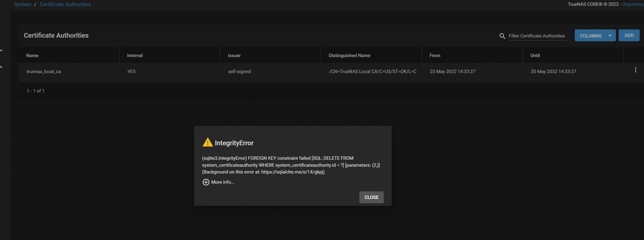644x240 pixels.
Task: Click the Certificate Authorities table title
Action: pyautogui.click(x=56, y=35)
